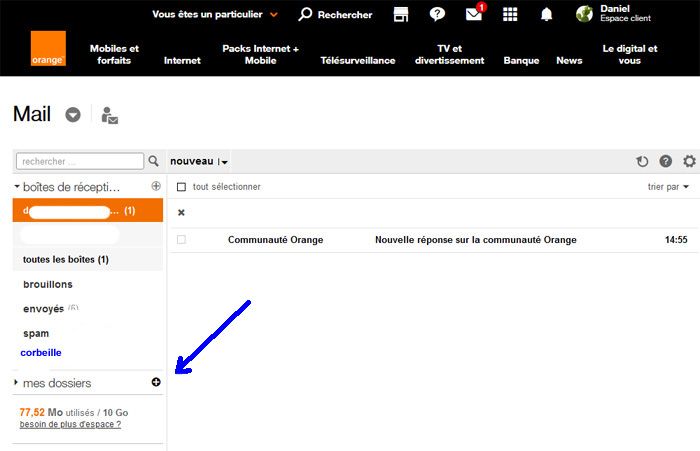Refresh the mailbox

coord(642,161)
